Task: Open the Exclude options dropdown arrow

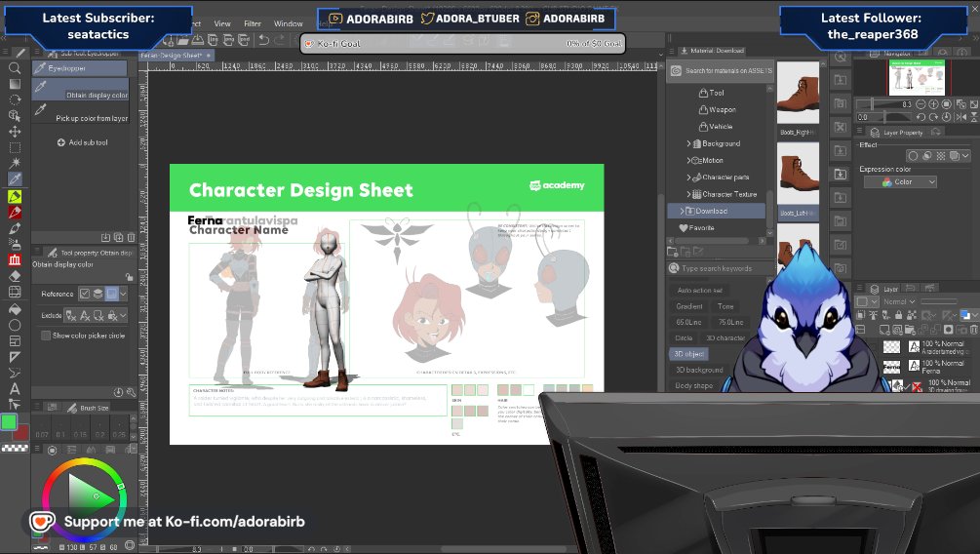Action: tap(124, 316)
